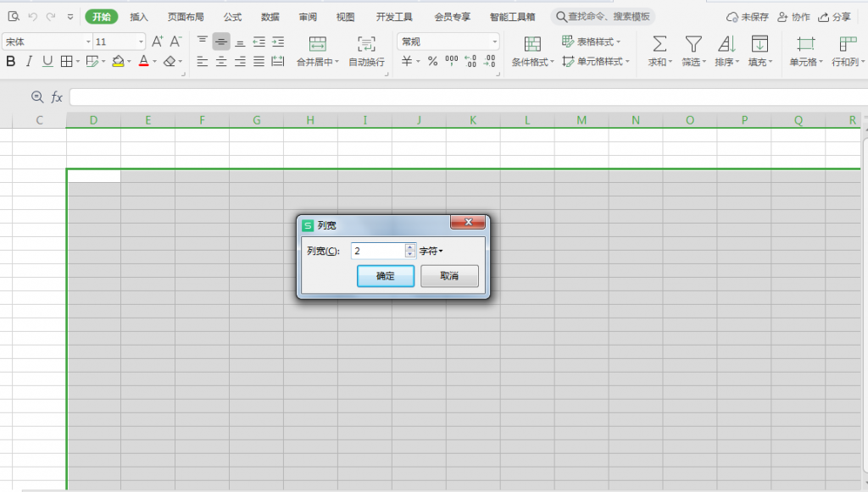Image resolution: width=868 pixels, height=492 pixels.
Task: Toggle Italic text formatting
Action: click(29, 61)
